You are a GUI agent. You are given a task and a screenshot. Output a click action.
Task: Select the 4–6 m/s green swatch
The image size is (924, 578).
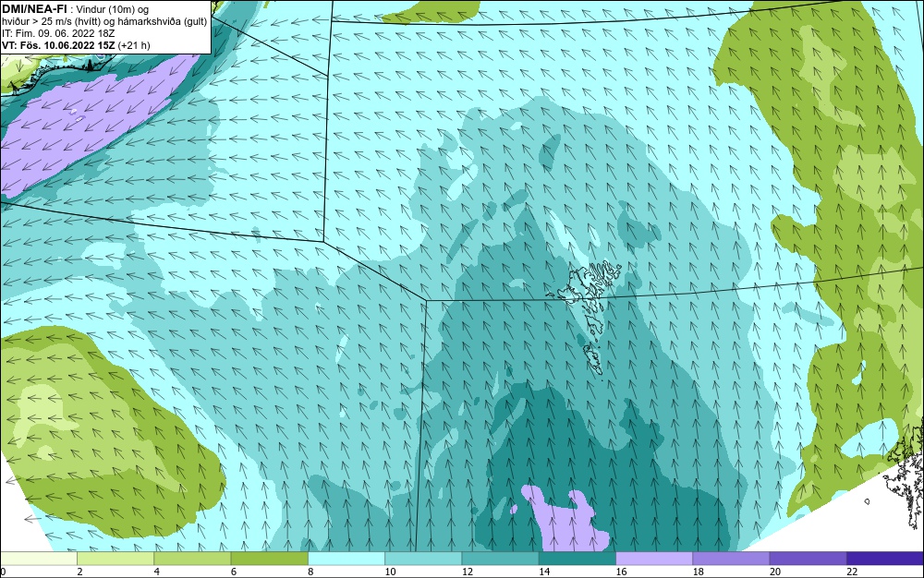[192, 559]
